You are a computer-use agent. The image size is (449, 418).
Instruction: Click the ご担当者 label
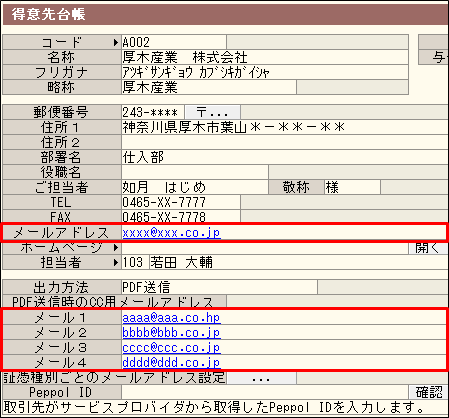[61, 187]
